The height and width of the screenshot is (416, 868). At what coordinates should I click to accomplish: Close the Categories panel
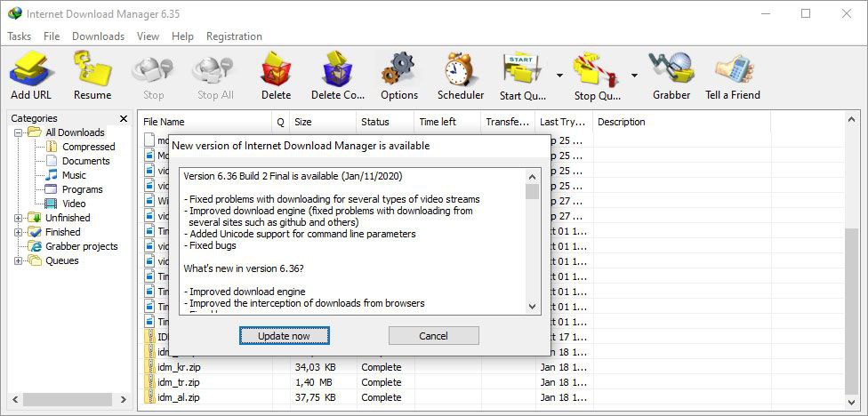[x=124, y=118]
